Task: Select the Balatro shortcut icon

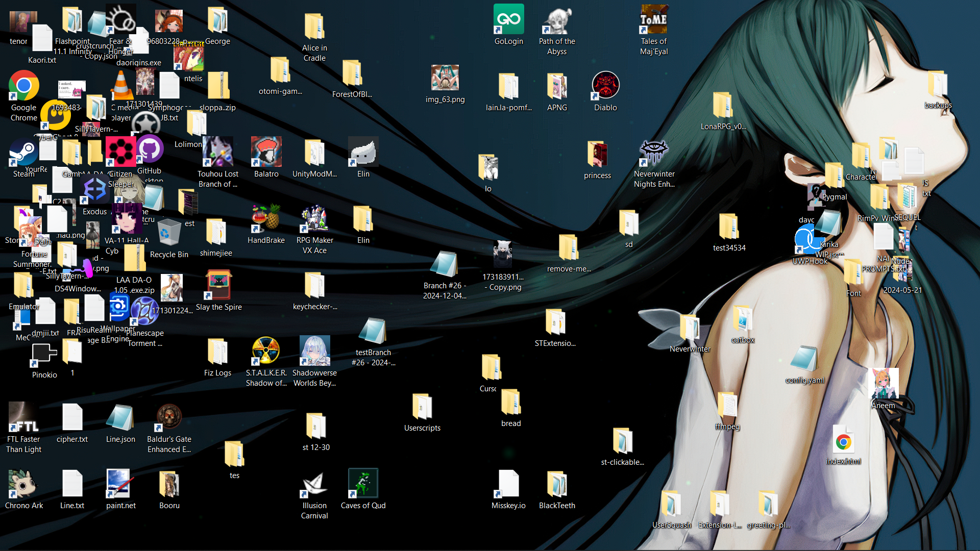Action: 266,152
